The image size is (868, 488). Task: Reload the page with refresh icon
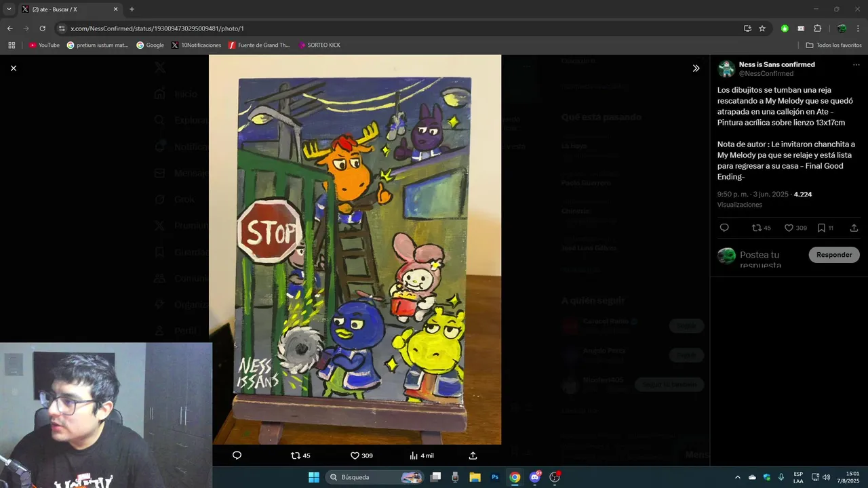42,28
